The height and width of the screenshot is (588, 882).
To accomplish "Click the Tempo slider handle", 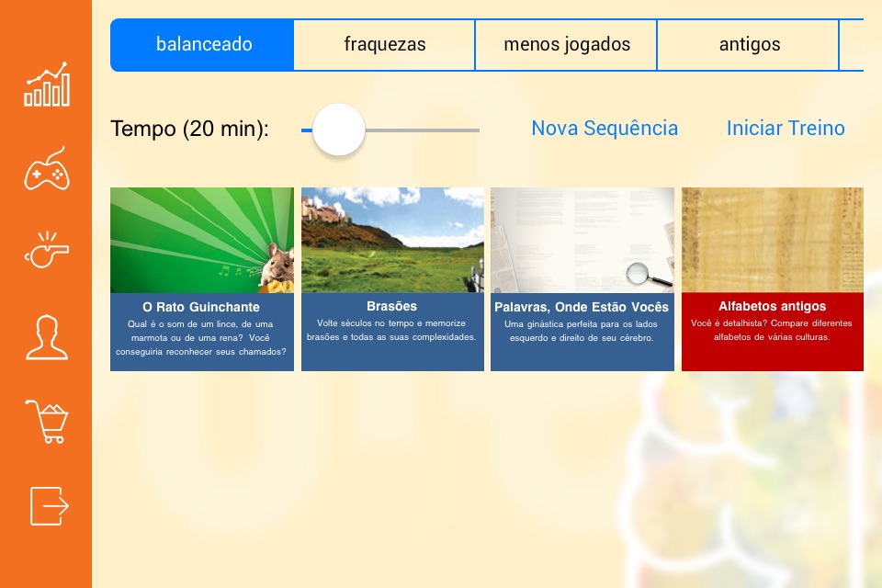I will click(339, 130).
